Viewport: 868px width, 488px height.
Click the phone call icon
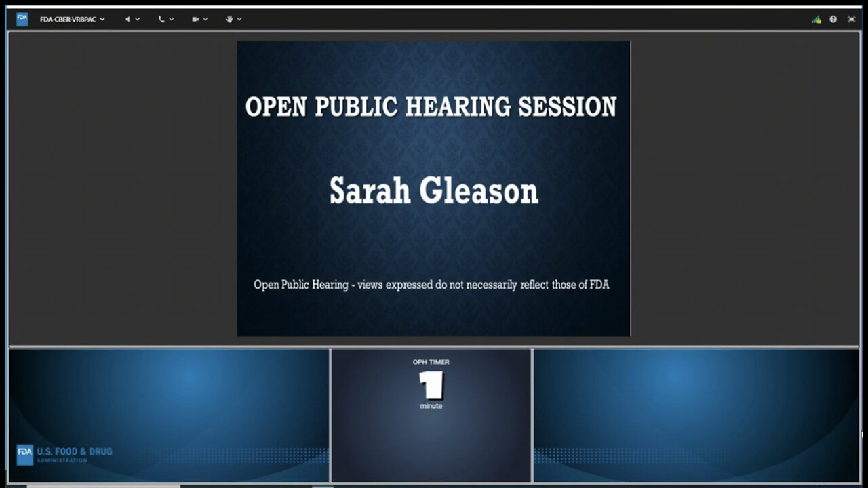coord(161,19)
